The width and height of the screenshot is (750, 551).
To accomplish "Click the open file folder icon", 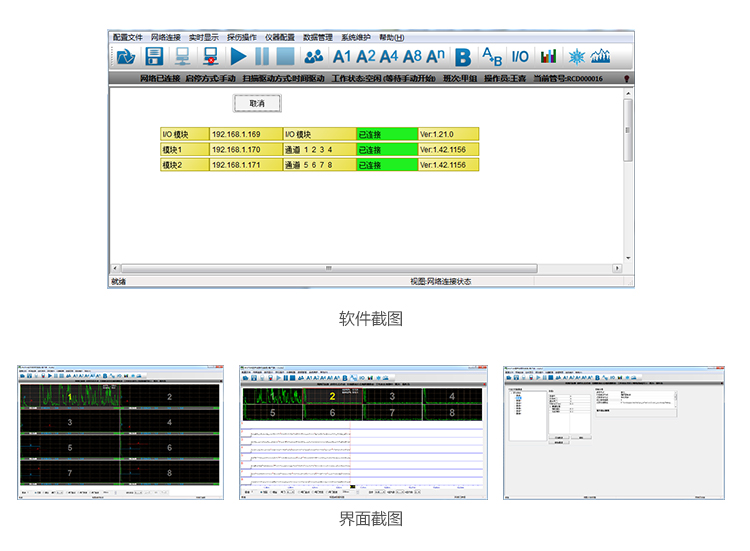I will tap(125, 57).
